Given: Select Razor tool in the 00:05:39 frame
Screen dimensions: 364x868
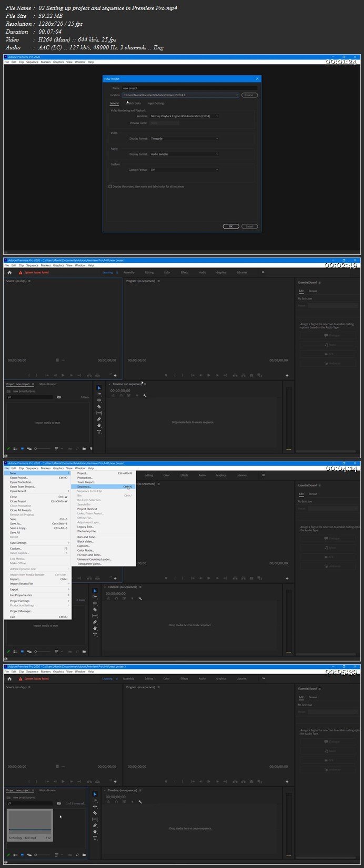Looking at the screenshot, I should pyautogui.click(x=95, y=813).
